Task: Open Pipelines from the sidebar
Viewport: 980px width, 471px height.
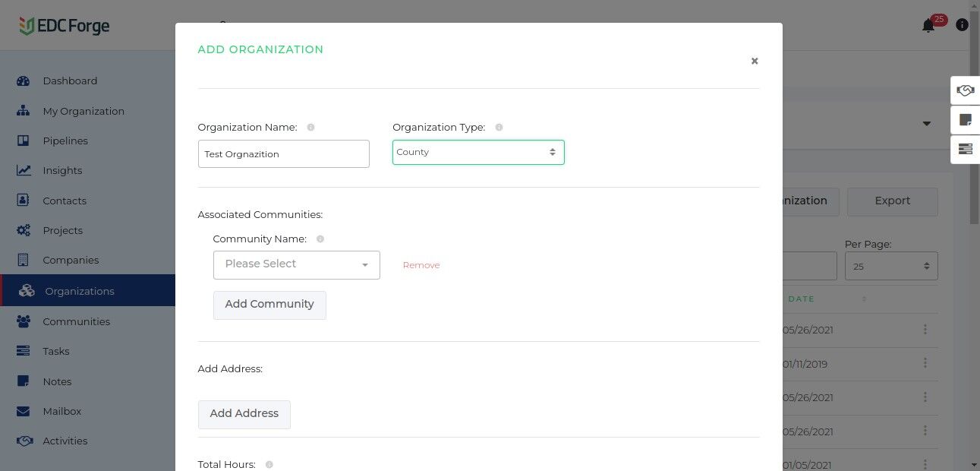Action: point(65,141)
